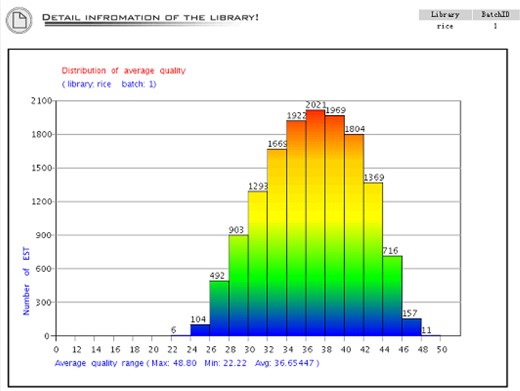
Task: Click the 600 y-axis tick label
Action: (x=44, y=269)
